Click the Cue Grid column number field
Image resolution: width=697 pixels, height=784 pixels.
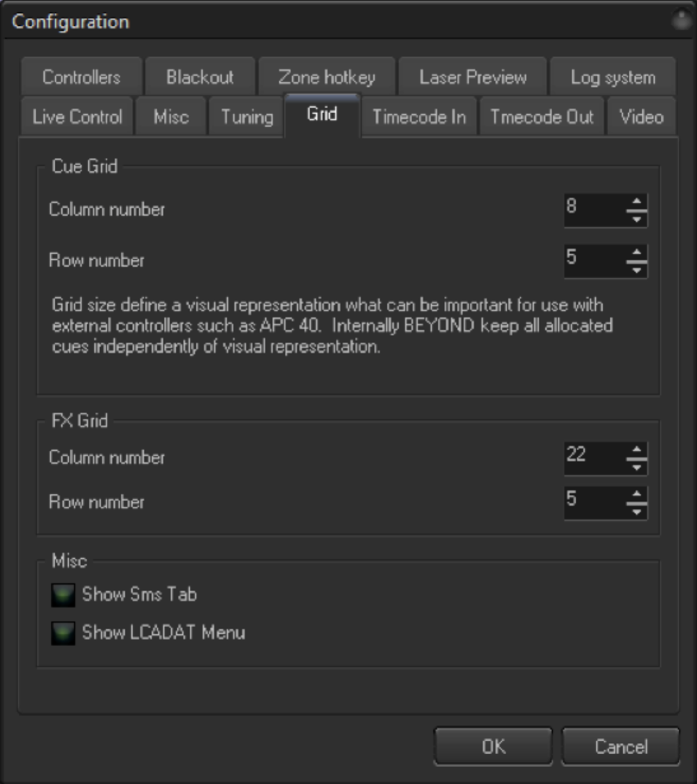pyautogui.click(x=595, y=210)
